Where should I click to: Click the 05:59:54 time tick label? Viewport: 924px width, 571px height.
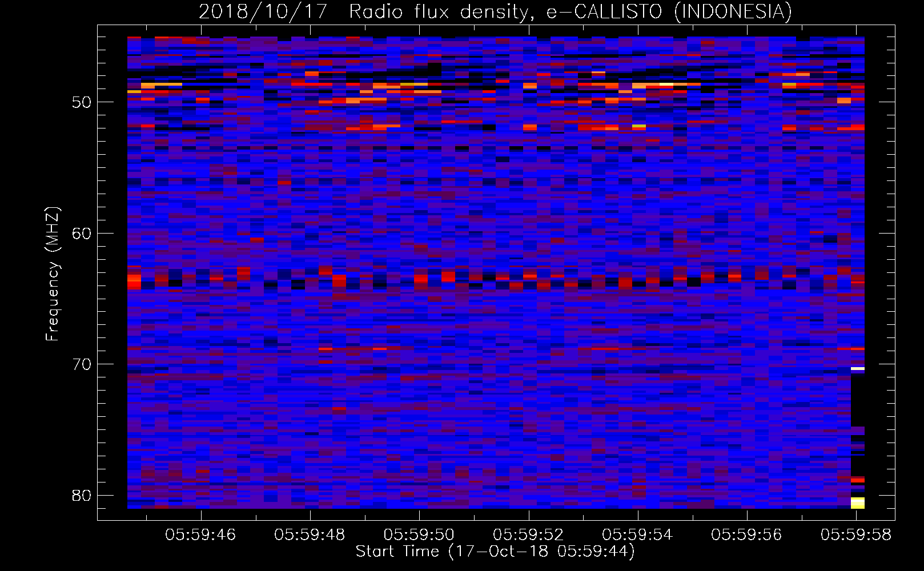(637, 535)
